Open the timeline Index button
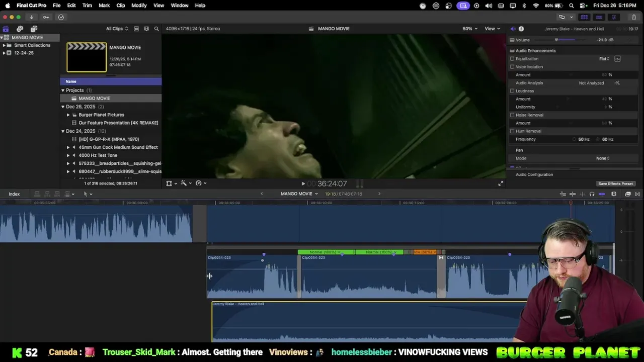Image resolution: width=644 pixels, height=362 pixels. click(14, 194)
